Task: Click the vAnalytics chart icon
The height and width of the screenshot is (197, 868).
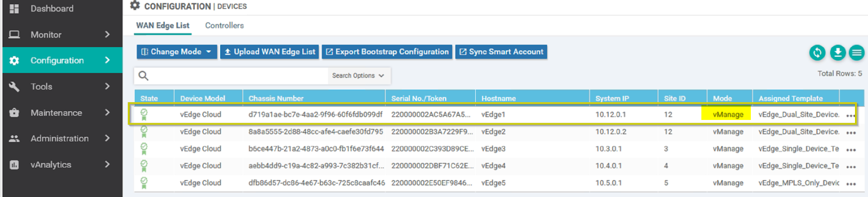Action: pyautogui.click(x=15, y=164)
